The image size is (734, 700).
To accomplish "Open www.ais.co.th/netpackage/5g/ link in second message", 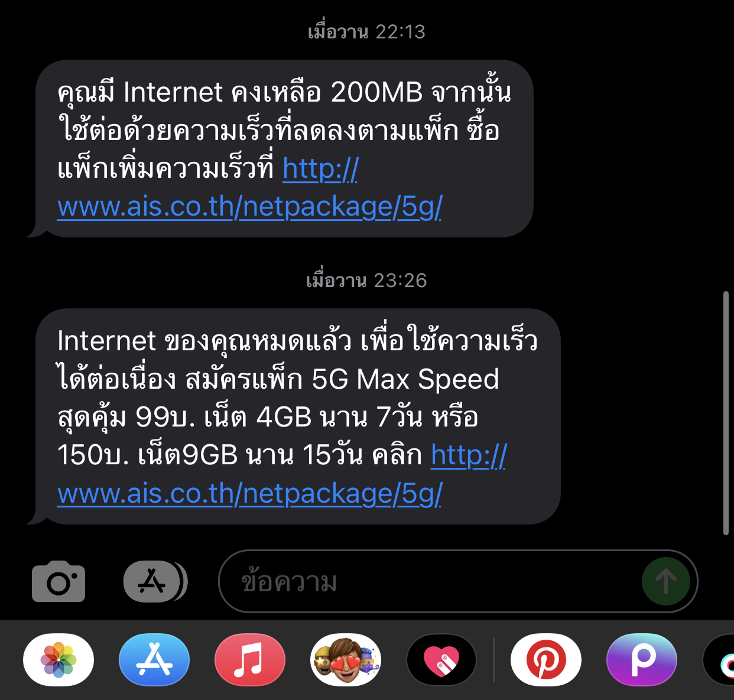I will 249,493.
